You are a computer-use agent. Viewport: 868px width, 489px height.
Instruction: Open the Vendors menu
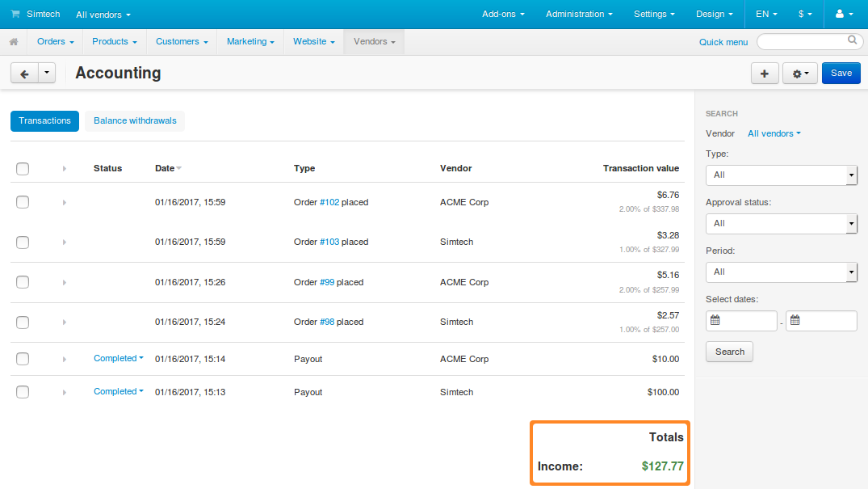(x=374, y=41)
